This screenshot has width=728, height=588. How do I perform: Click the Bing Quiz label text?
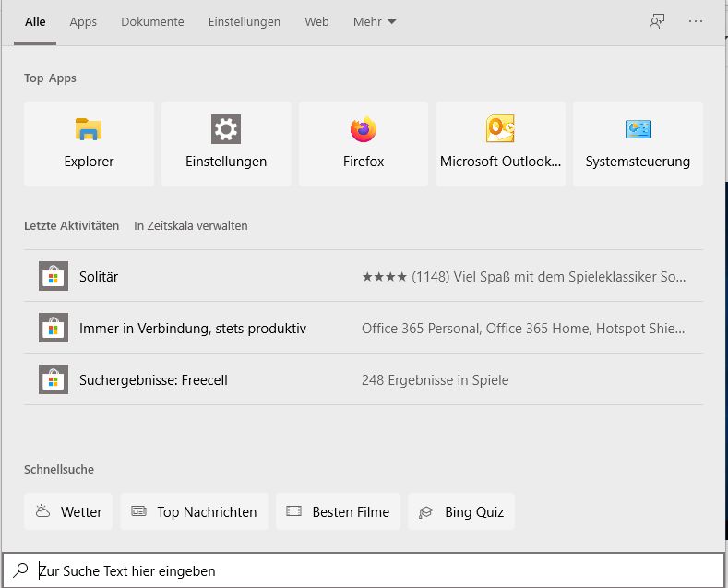474,511
